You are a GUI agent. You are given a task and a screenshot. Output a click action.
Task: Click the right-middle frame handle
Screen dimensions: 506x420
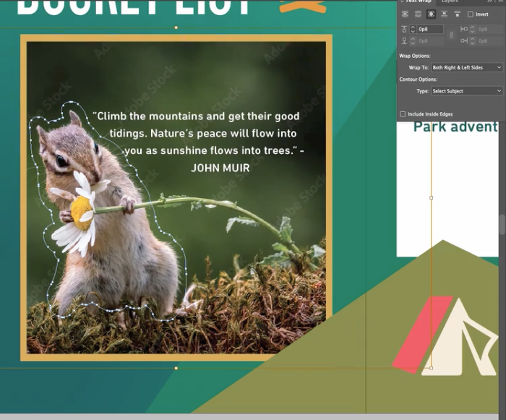(x=431, y=197)
